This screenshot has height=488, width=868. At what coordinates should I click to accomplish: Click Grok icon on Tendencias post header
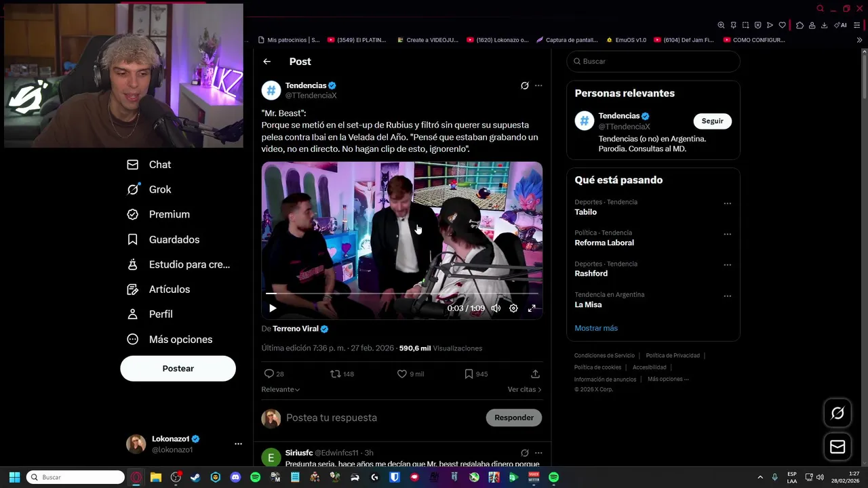click(524, 85)
